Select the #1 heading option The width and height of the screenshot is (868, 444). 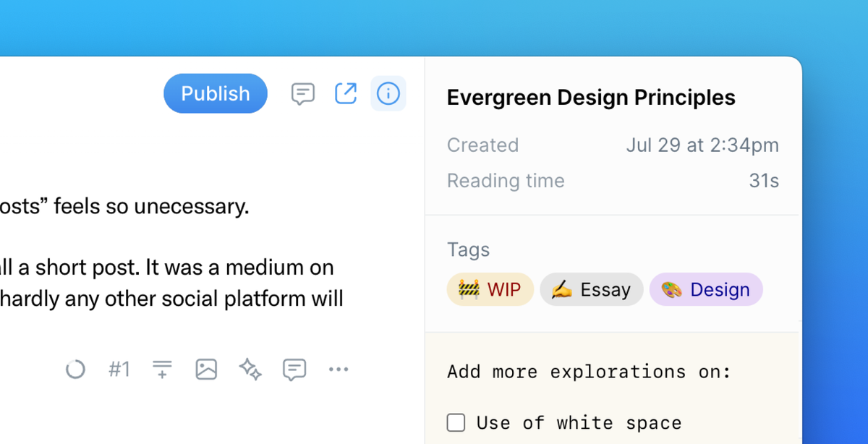pyautogui.click(x=119, y=370)
